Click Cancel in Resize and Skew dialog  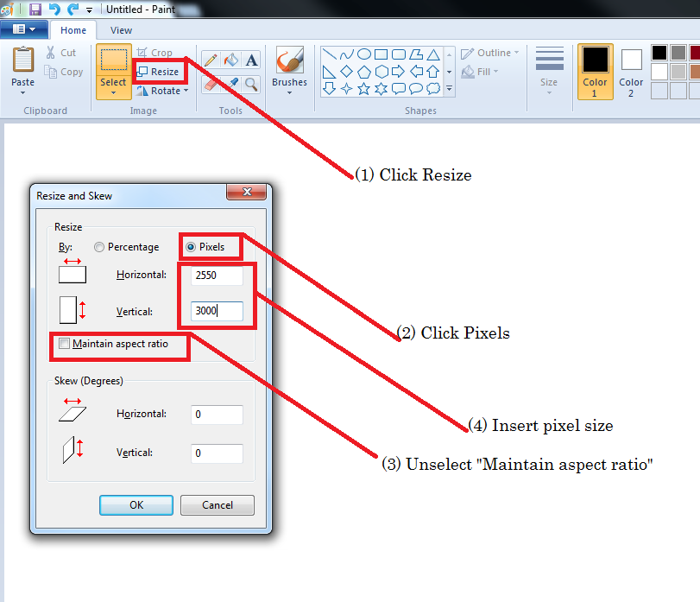click(x=218, y=505)
